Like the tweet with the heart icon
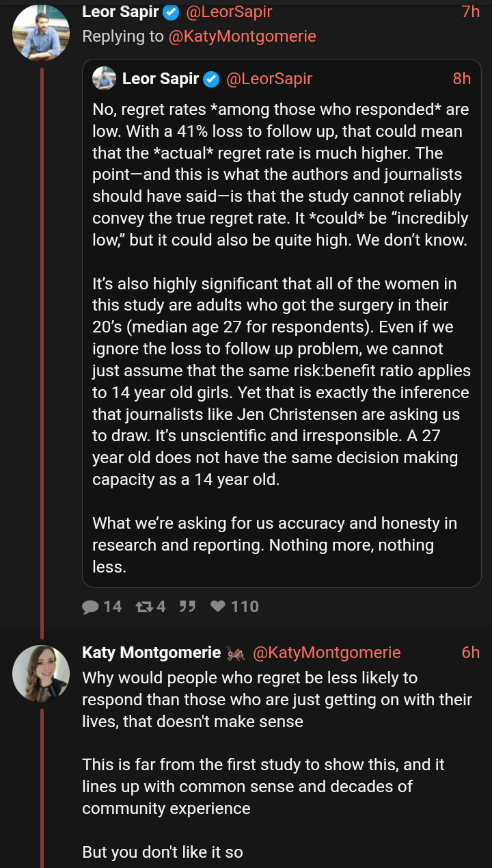The width and height of the screenshot is (492, 868). click(x=218, y=607)
